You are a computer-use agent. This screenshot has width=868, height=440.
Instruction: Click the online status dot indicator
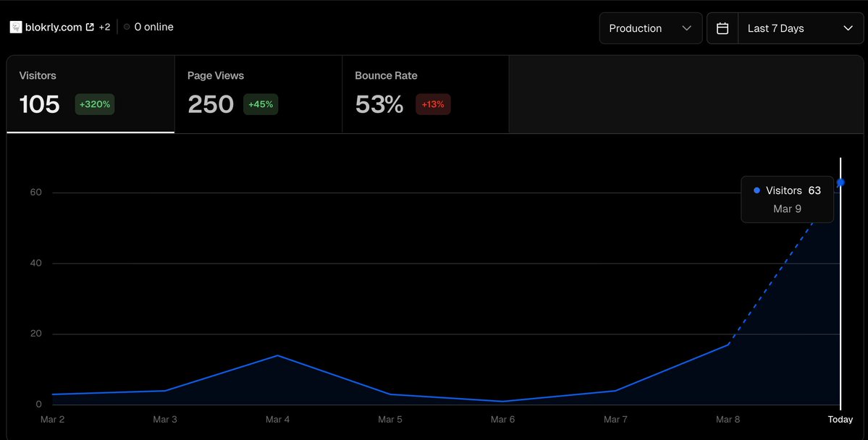point(127,27)
